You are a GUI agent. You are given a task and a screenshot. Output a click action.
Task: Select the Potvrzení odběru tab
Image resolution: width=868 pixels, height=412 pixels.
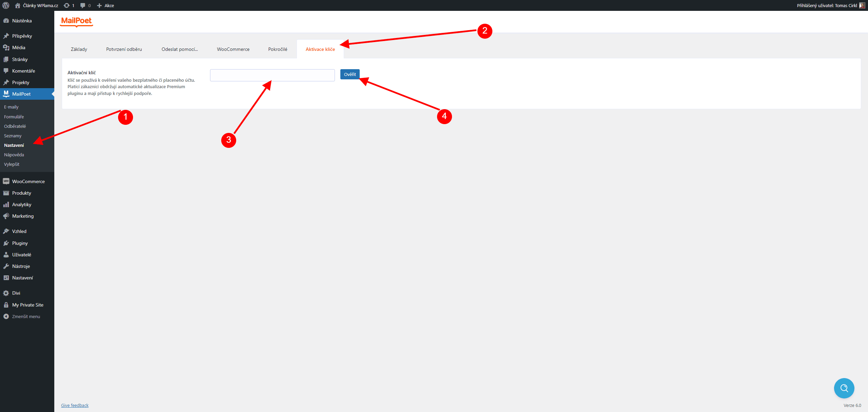124,49
